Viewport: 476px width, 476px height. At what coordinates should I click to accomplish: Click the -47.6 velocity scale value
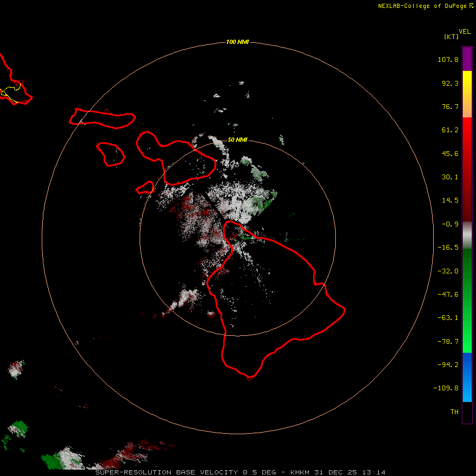448,295
